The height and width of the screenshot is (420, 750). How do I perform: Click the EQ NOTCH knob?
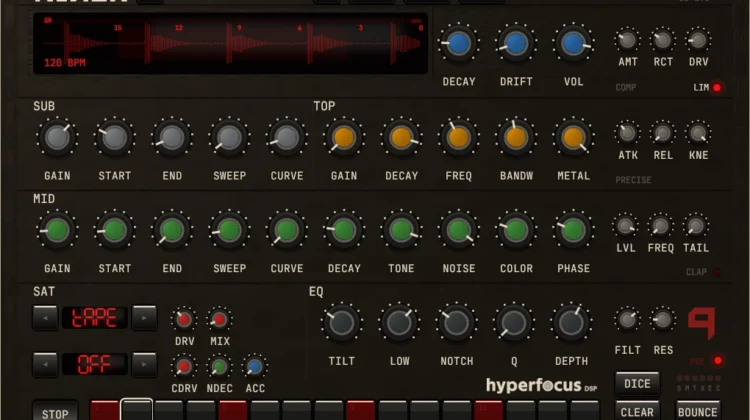pyautogui.click(x=456, y=323)
